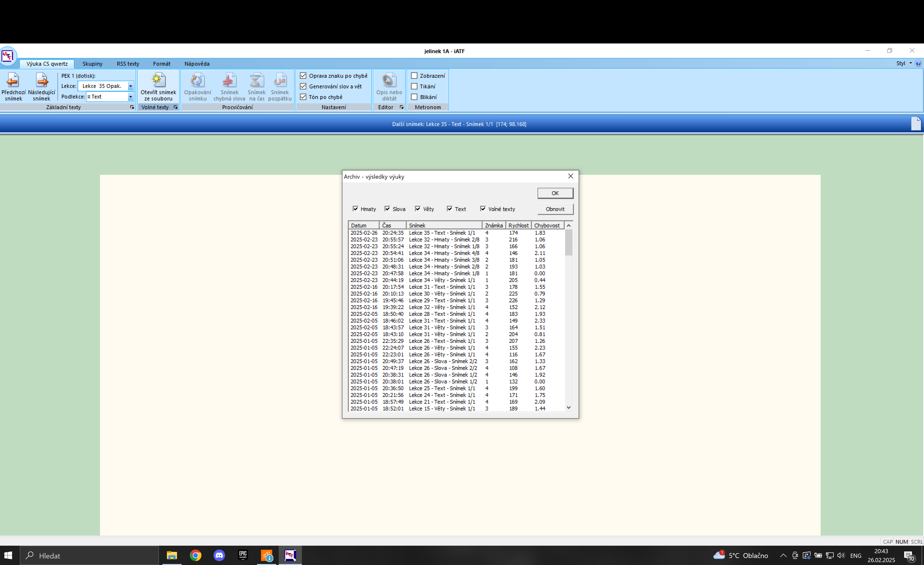Click the Následující snímek arrow icon
The image size is (924, 565).
coord(42,80)
